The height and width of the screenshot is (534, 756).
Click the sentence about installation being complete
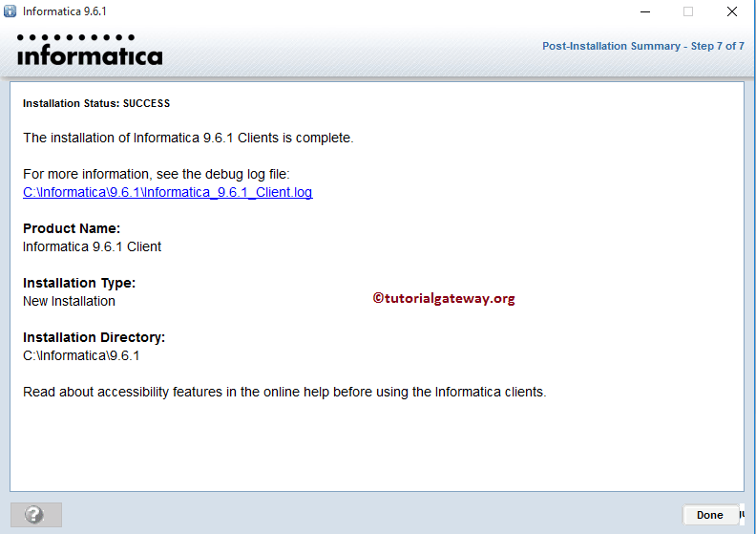pos(188,138)
